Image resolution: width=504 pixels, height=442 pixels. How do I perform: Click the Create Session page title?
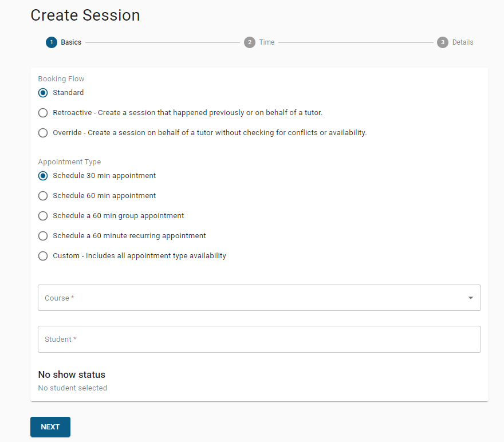pyautogui.click(x=85, y=15)
